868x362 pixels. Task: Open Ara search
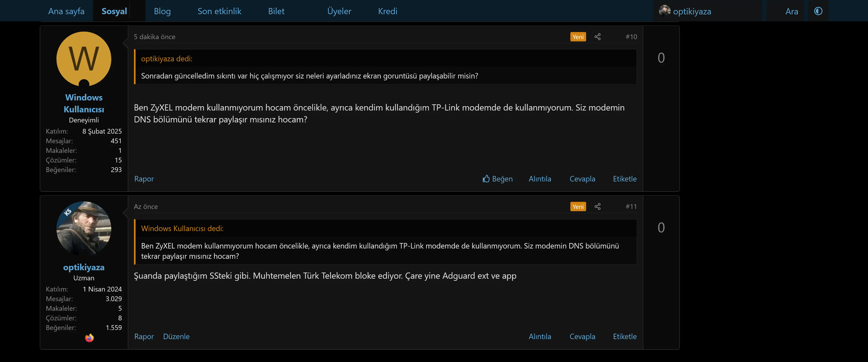point(792,11)
